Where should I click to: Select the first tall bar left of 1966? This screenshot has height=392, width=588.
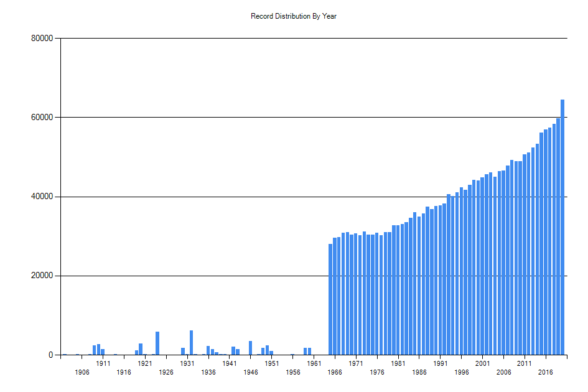pos(330,299)
